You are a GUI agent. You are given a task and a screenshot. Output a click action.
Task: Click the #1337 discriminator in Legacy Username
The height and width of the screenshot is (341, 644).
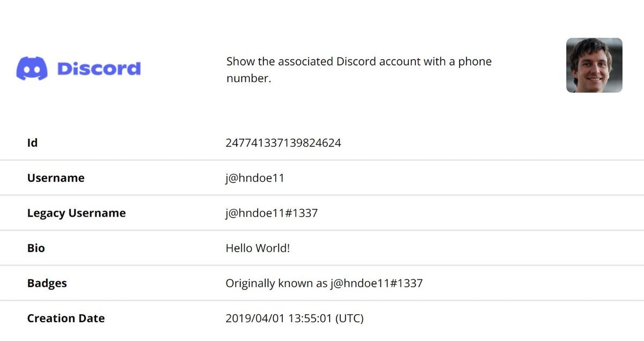click(x=302, y=213)
